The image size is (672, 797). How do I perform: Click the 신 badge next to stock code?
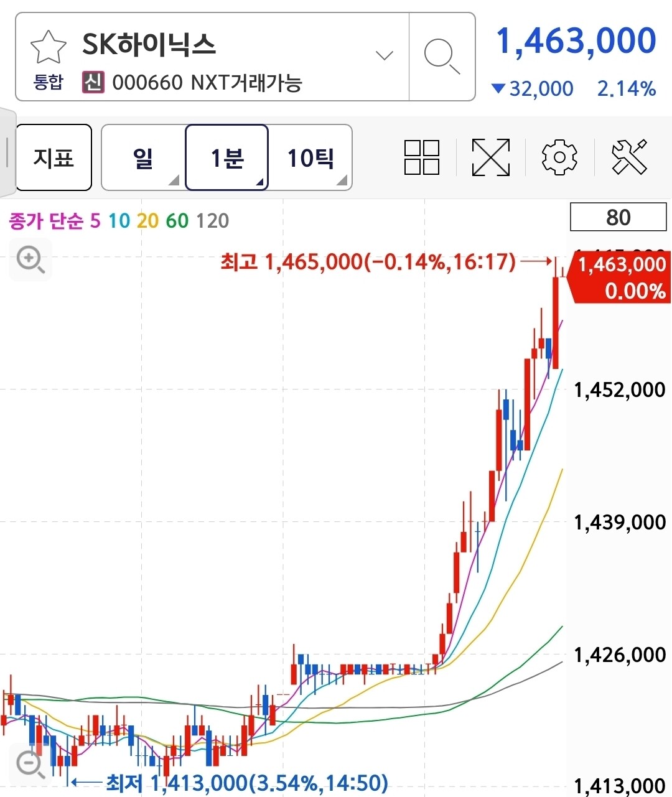pos(93,82)
